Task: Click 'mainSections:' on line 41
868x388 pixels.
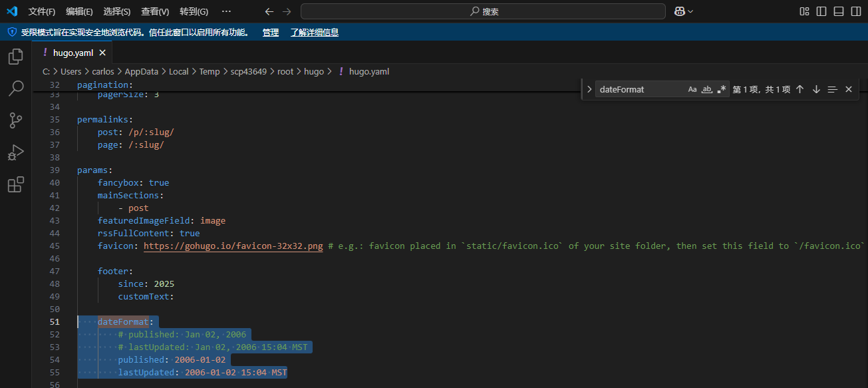Action: point(131,196)
